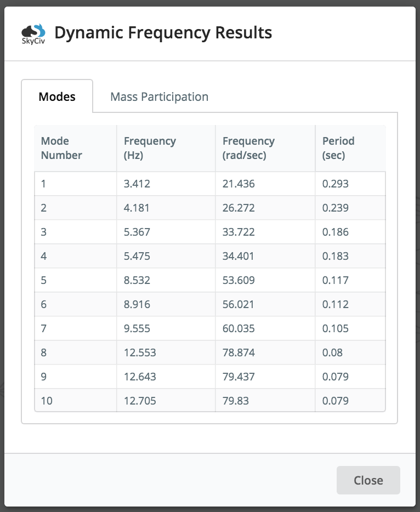Select the row for mode 5
This screenshot has height=512, width=420.
click(210, 280)
